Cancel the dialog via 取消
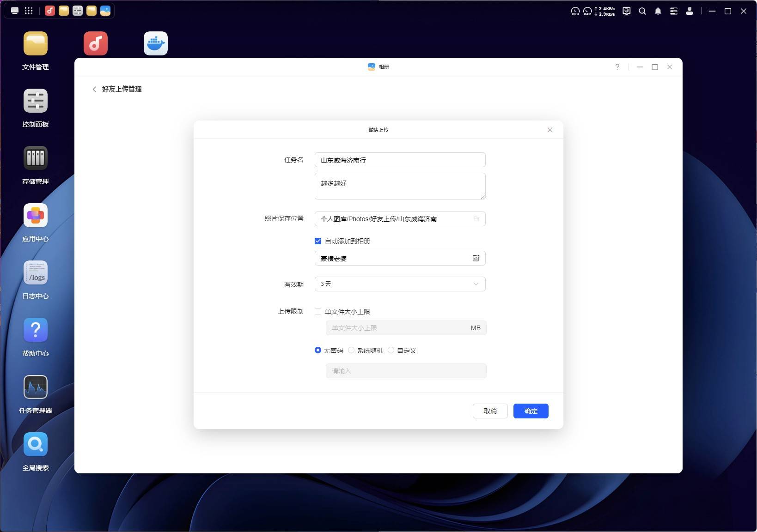 490,411
